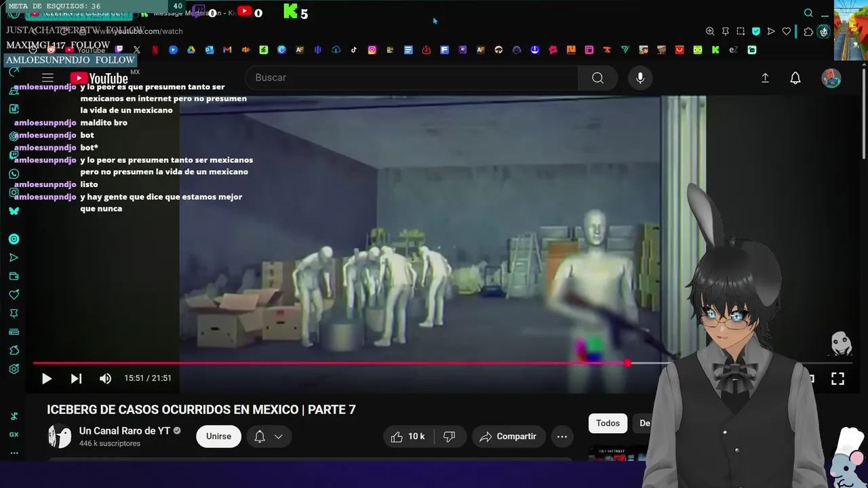Go to the YouTube home logo
This screenshot has width=868, height=488.
[x=99, y=79]
